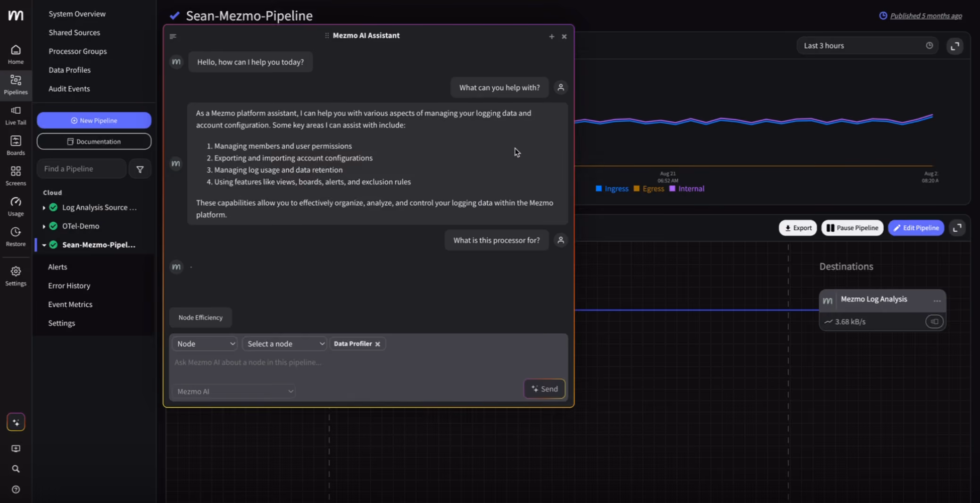Open the Select a node dropdown
980x503 pixels.
coord(284,344)
